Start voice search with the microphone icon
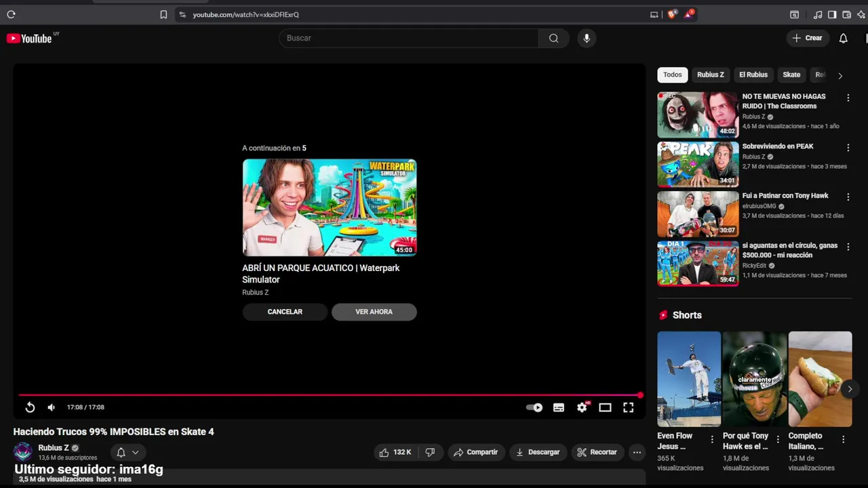The image size is (868, 488). [x=587, y=38]
